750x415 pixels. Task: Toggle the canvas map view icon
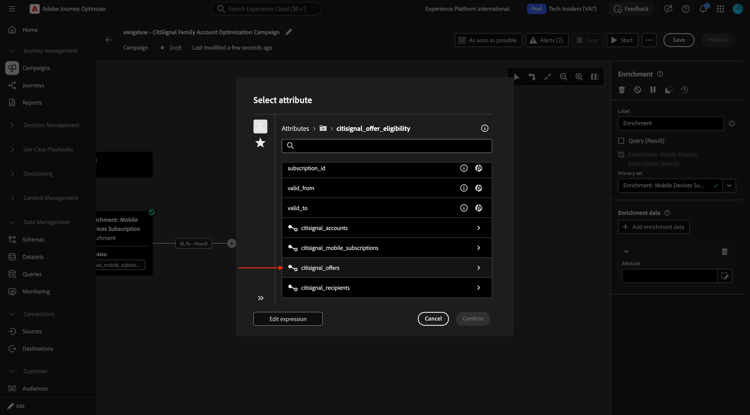(x=595, y=76)
